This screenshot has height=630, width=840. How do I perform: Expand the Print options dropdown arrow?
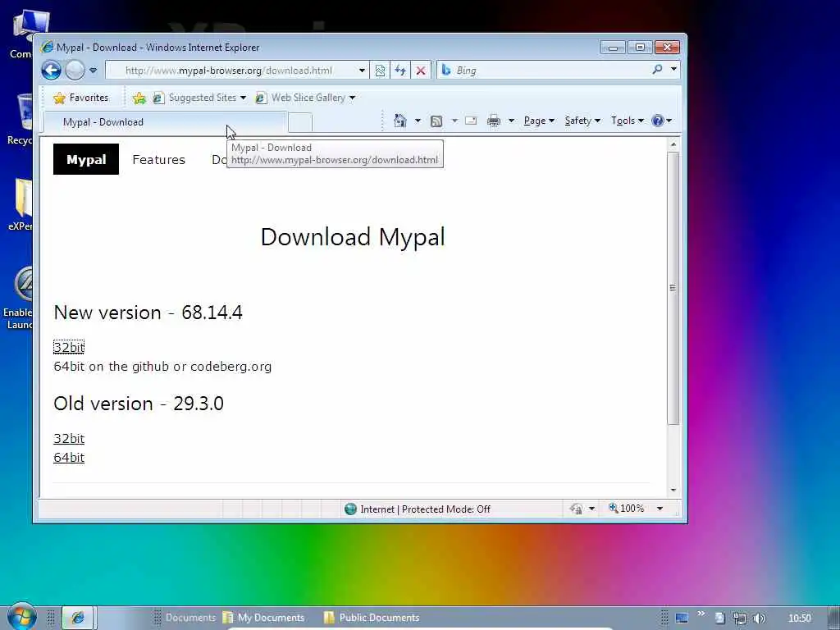pyautogui.click(x=511, y=121)
